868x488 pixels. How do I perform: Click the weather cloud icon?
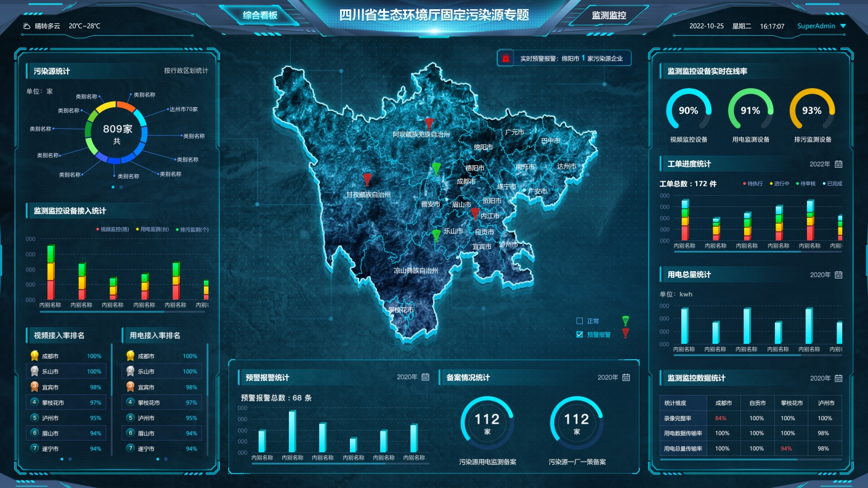click(26, 26)
